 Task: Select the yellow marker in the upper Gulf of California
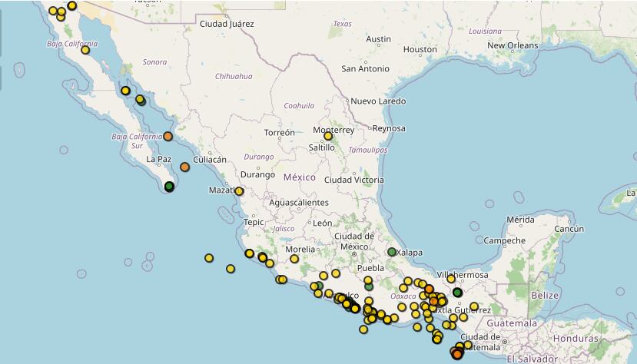tap(125, 91)
